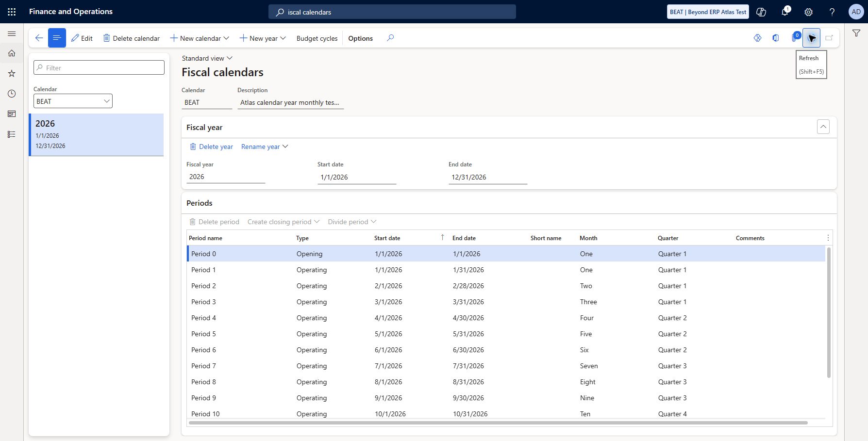Open the Calendar BEAT combo box
Viewport: 868px width, 441px height.
point(73,101)
